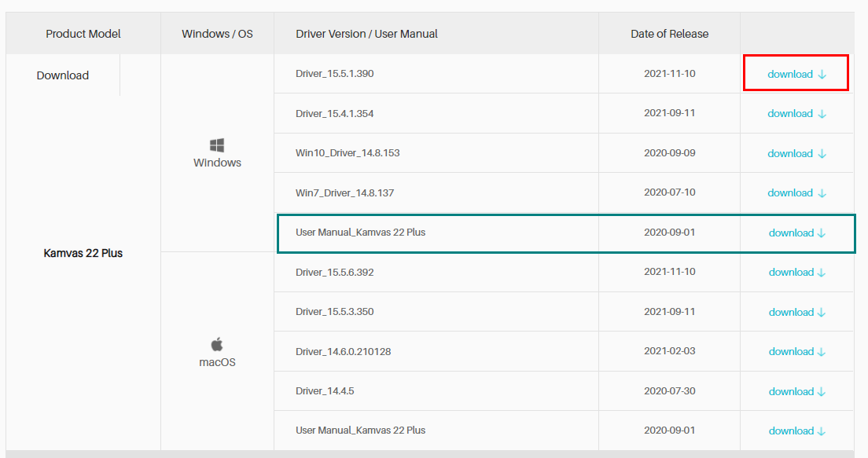Image resolution: width=868 pixels, height=458 pixels.
Task: Select release date of Driver_15.5.1.390
Action: 669,74
